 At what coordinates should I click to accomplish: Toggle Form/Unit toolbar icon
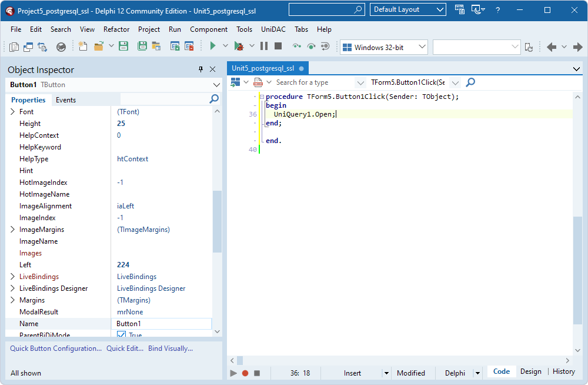pyautogui.click(x=42, y=47)
